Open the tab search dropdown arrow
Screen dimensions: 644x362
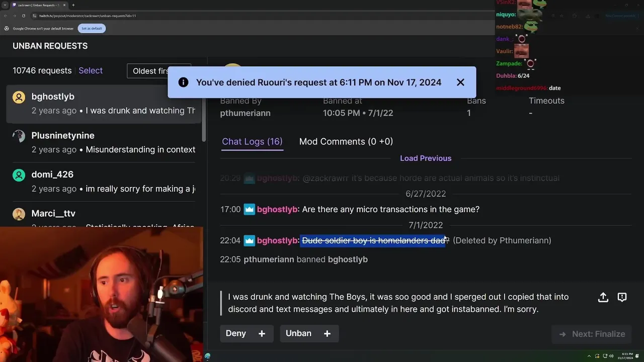tap(5, 5)
